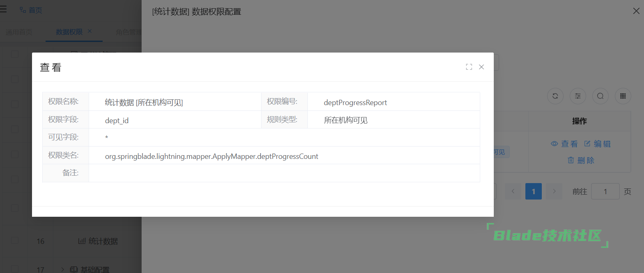Click the 规则类型 value 所在机构可见
The width and height of the screenshot is (644, 273).
[346, 120]
